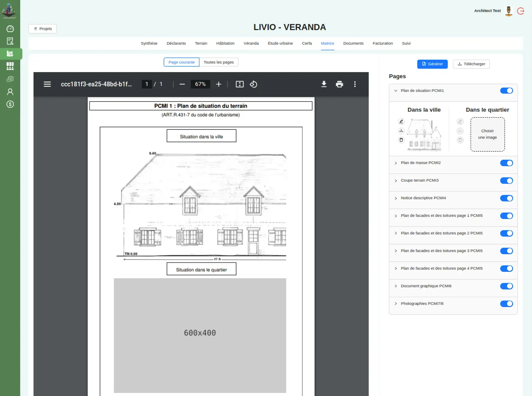Click the PDF page number field
The image size is (532, 396).
147,84
